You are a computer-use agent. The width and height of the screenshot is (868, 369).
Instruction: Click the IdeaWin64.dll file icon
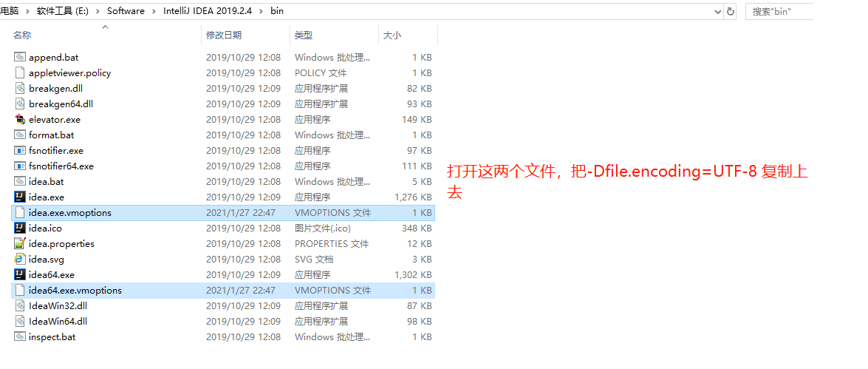pos(20,321)
